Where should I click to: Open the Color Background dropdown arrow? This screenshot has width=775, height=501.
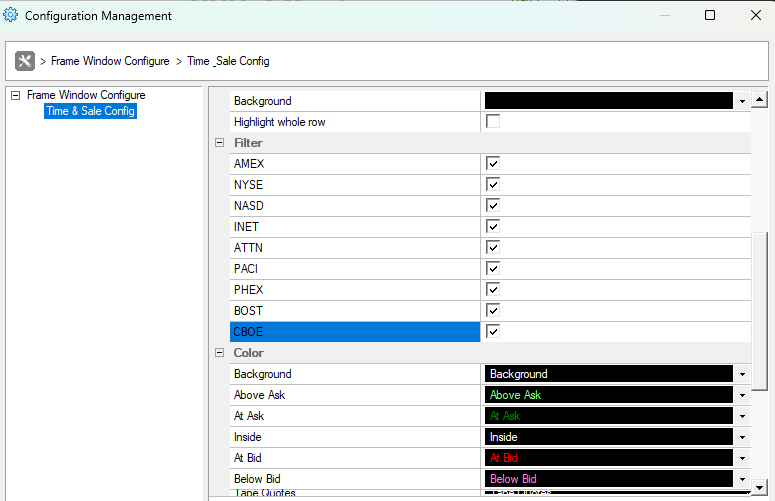(742, 374)
